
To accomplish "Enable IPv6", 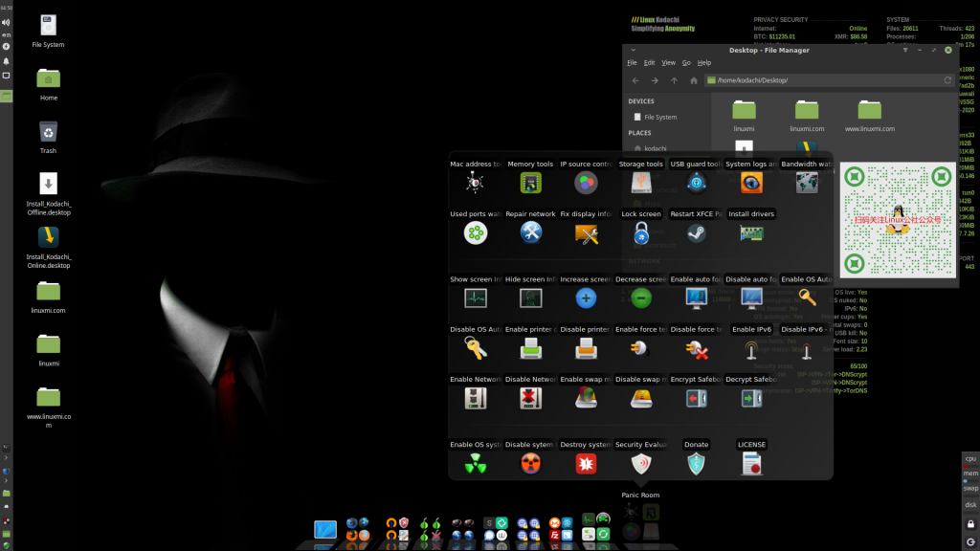I will coord(751,348).
